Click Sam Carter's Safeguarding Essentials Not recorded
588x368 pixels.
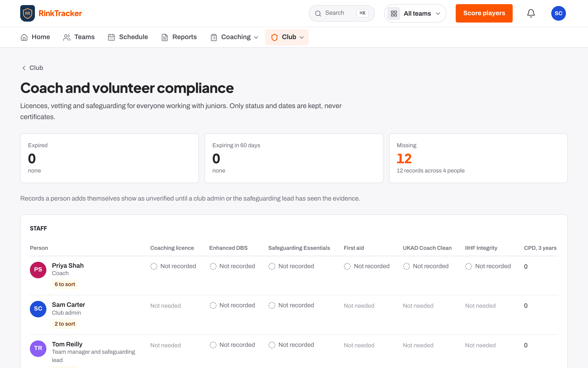point(291,305)
